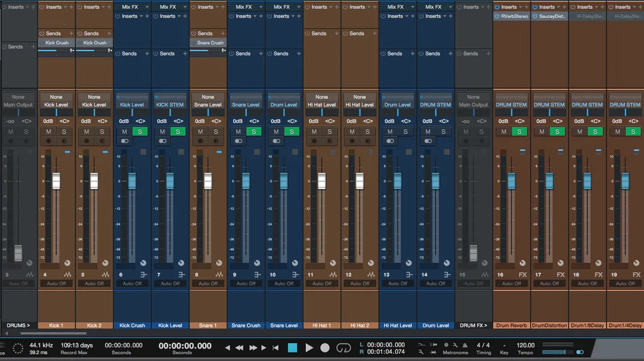Open Kick Level channel output selector KICK STEM
Image resolution: width=644 pixels, height=361 pixels.
coord(170,105)
